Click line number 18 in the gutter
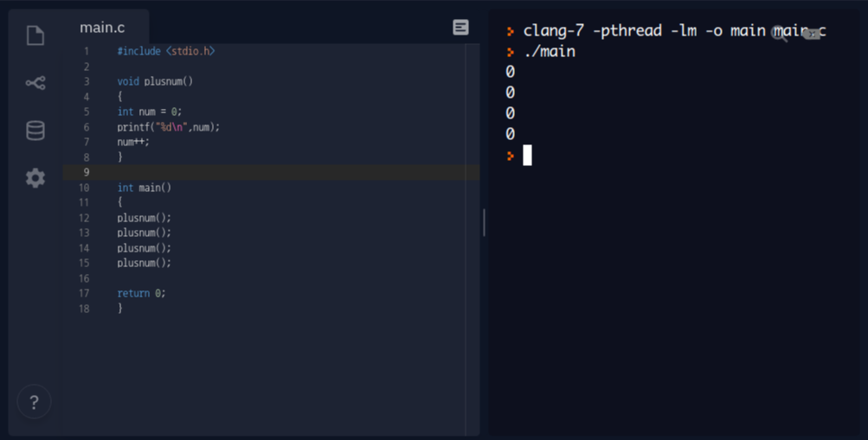This screenshot has height=440, width=868. point(84,309)
